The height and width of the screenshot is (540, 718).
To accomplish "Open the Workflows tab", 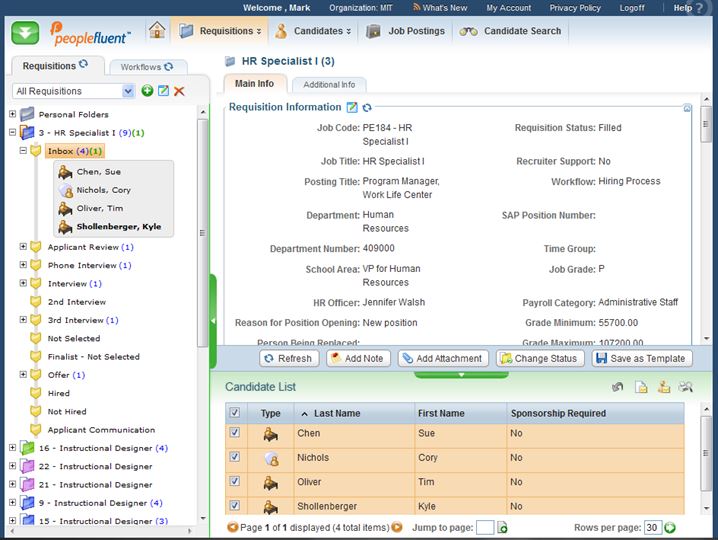I will click(x=140, y=67).
